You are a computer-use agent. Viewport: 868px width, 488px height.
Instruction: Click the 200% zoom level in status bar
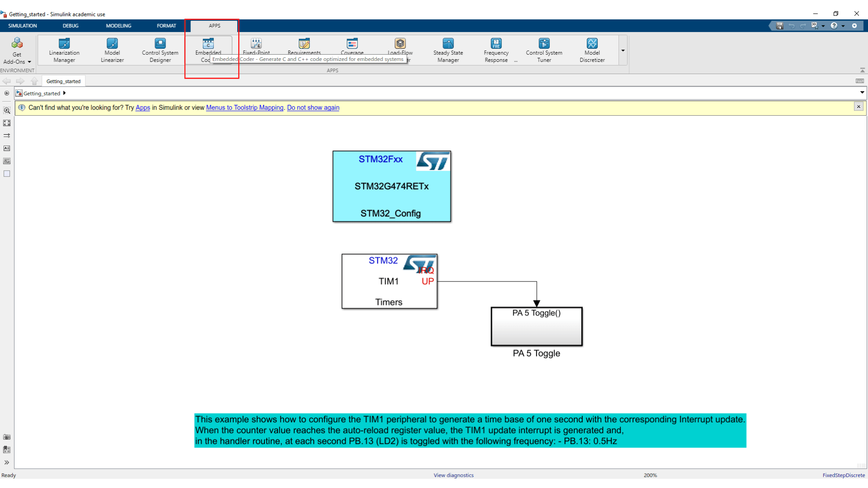pyautogui.click(x=650, y=475)
